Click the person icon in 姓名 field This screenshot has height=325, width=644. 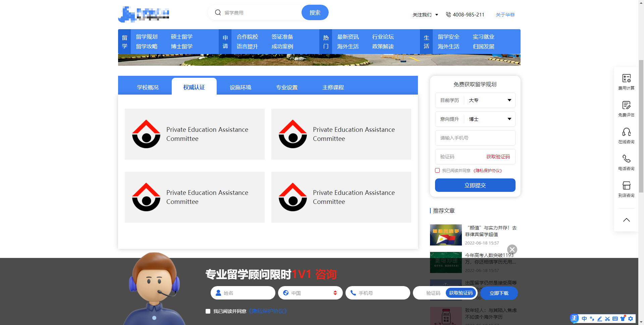[218, 293]
